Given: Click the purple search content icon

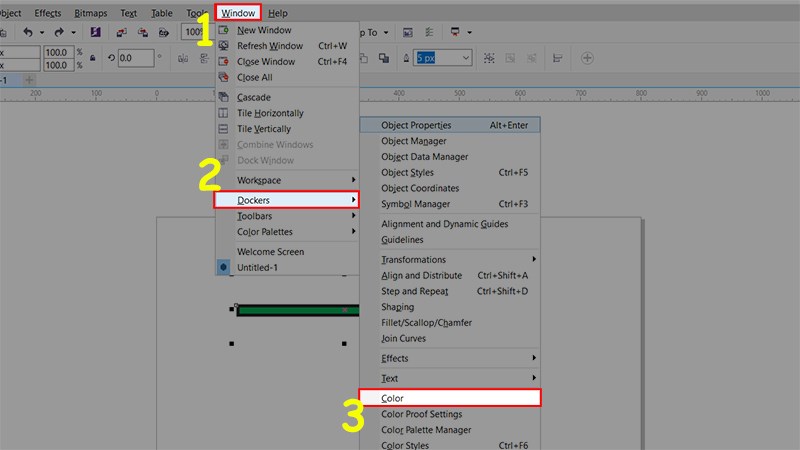Looking at the screenshot, I should click(95, 32).
